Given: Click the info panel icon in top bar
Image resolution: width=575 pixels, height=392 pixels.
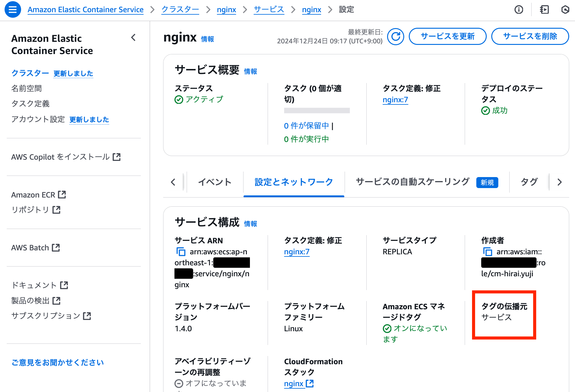Looking at the screenshot, I should point(519,10).
